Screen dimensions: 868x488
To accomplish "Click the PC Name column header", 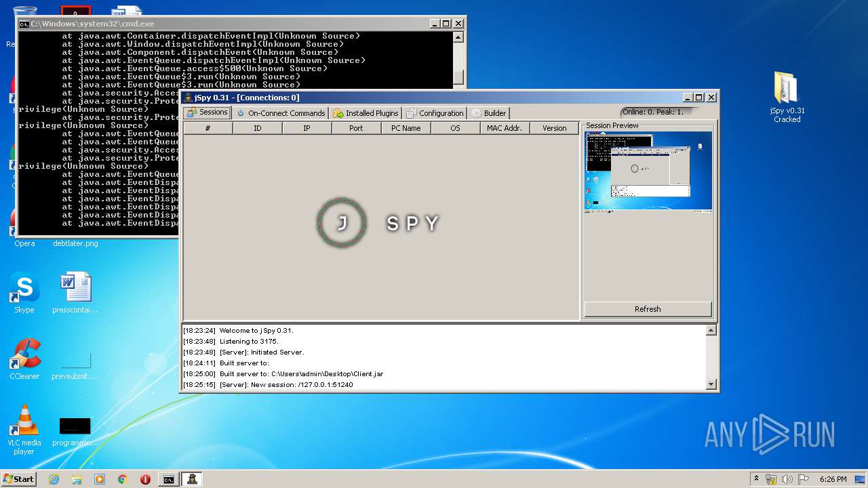I will (406, 128).
